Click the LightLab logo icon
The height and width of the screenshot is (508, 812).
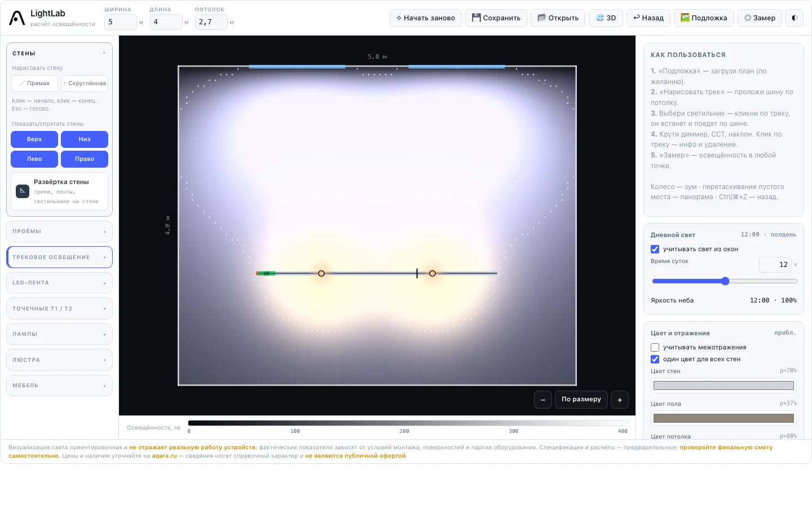tap(17, 18)
